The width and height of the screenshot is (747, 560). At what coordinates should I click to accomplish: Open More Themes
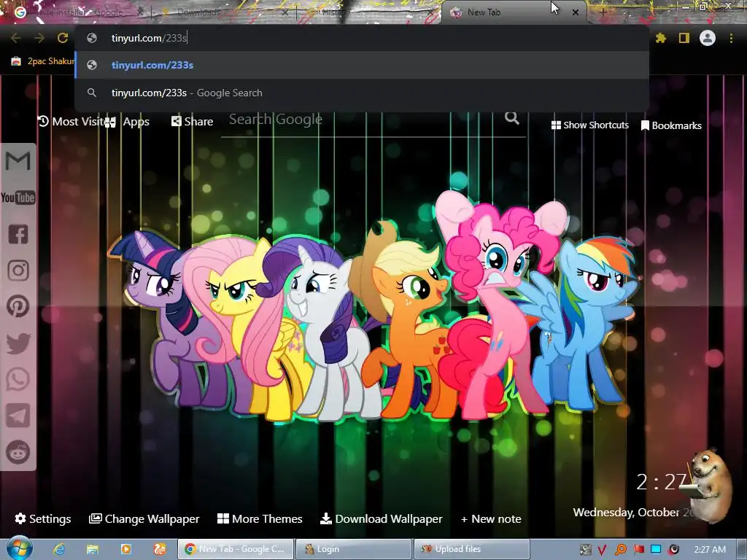(x=260, y=518)
